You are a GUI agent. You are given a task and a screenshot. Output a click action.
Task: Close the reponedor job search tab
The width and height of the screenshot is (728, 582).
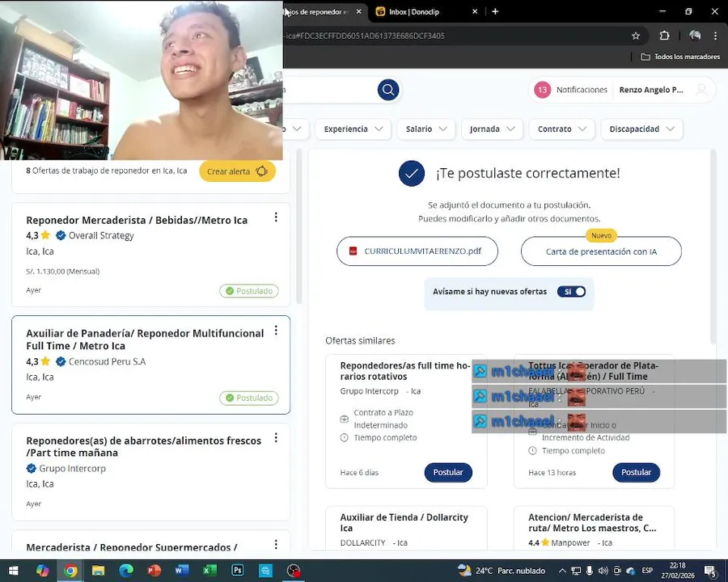(358, 11)
